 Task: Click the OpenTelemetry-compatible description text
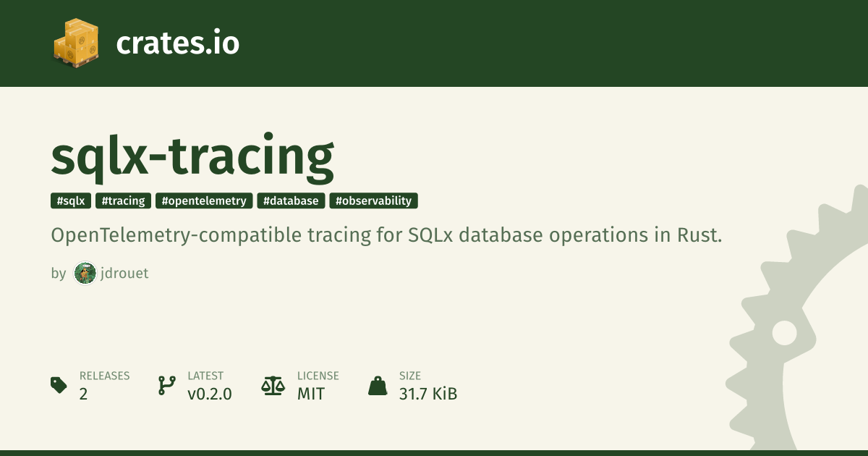point(386,236)
